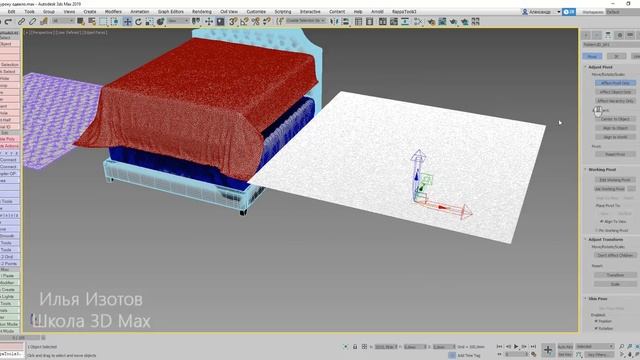This screenshot has height=360, width=640.
Task: Open the Motion panel tab icon
Action: [x=620, y=35]
